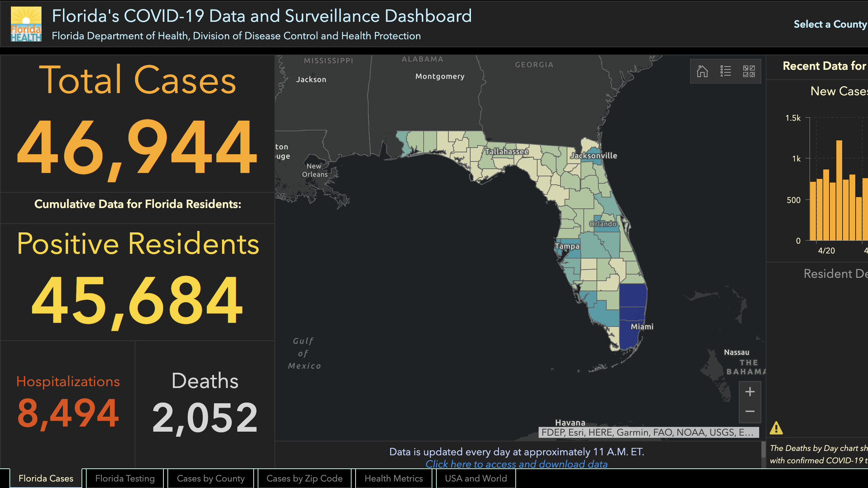Click the access and download data link

[x=516, y=464]
